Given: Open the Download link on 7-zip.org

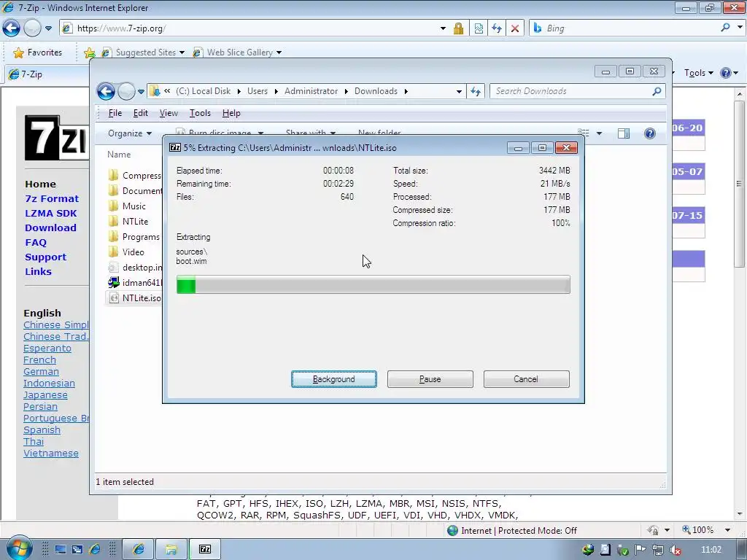Looking at the screenshot, I should (x=50, y=227).
